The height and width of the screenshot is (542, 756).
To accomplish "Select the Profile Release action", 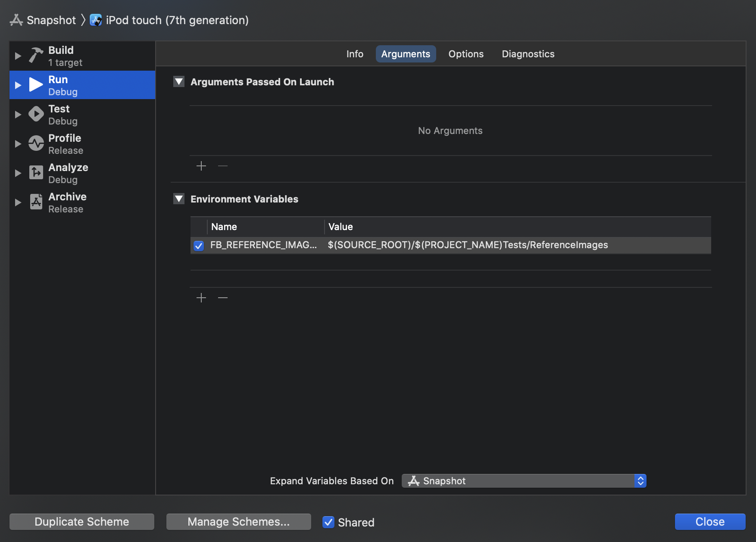I will point(82,144).
